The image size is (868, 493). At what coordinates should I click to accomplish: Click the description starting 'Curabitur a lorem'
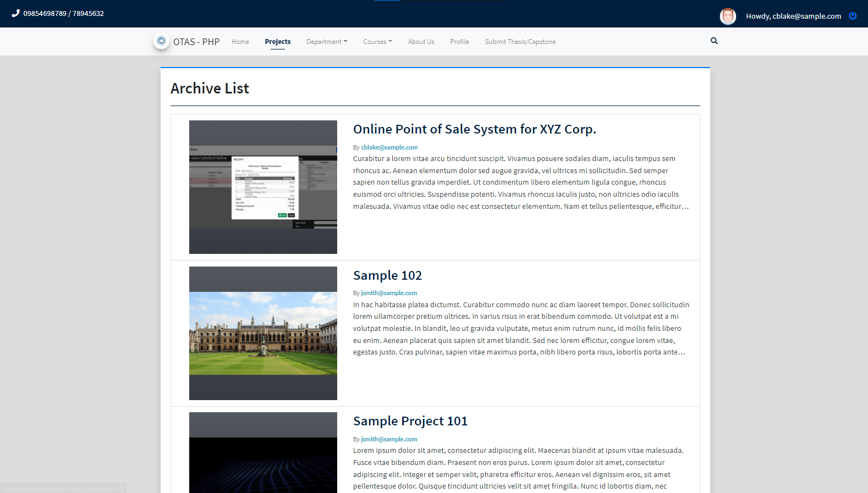(521, 182)
